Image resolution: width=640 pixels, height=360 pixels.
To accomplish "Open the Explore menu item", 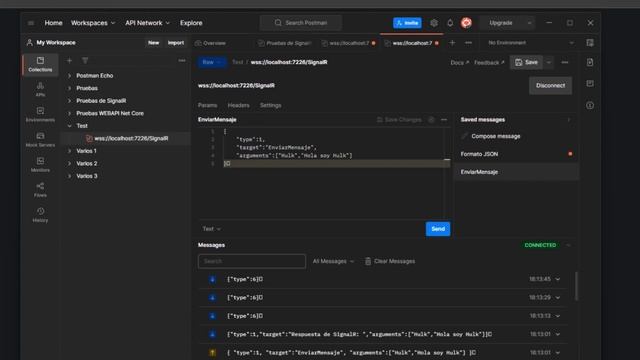I will [191, 23].
